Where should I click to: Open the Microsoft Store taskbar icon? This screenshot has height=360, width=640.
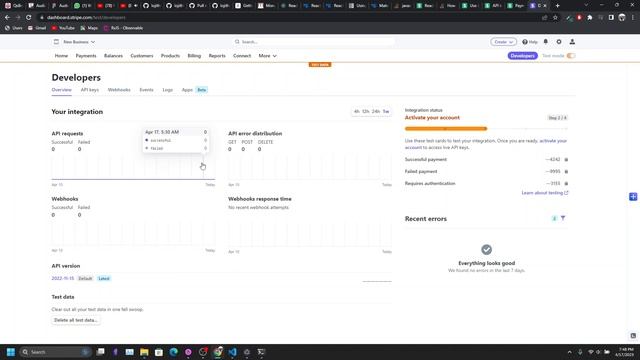(159, 352)
